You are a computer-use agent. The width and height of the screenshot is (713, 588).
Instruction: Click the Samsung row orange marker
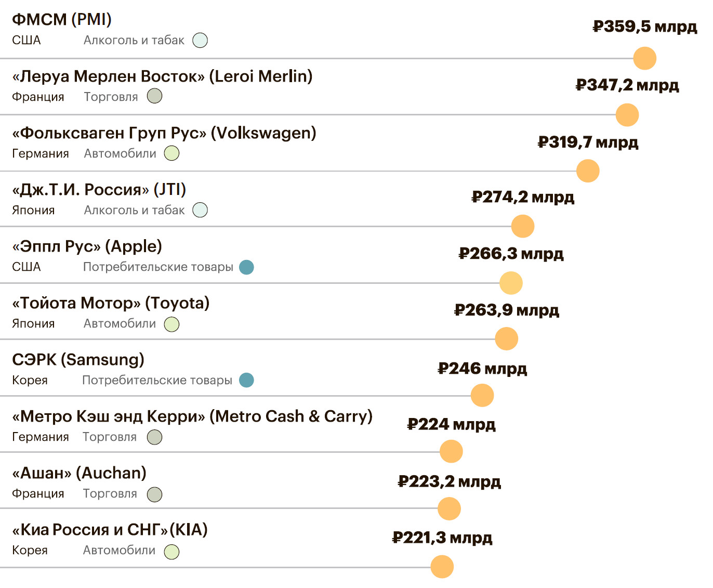[482, 396]
